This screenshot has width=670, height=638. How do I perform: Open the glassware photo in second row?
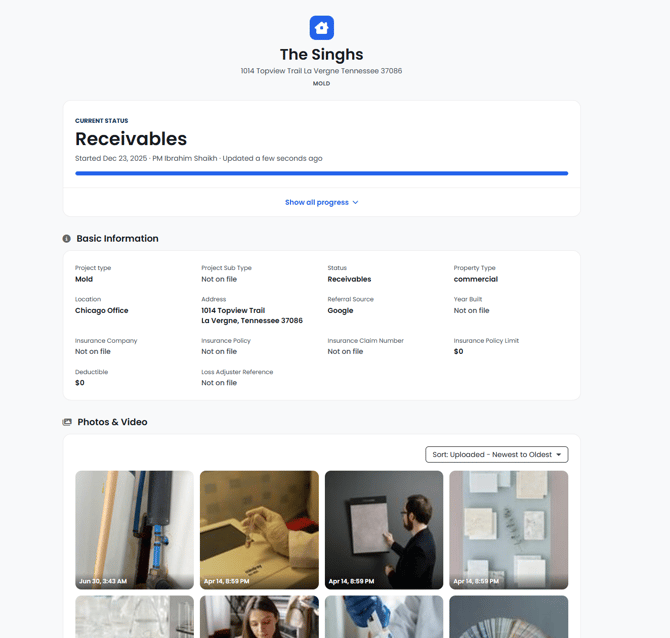pos(134,617)
